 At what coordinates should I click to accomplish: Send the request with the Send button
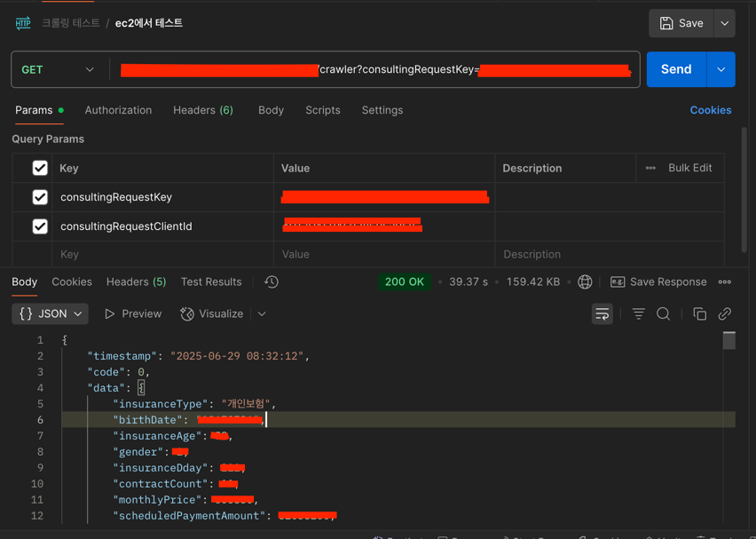(x=676, y=69)
